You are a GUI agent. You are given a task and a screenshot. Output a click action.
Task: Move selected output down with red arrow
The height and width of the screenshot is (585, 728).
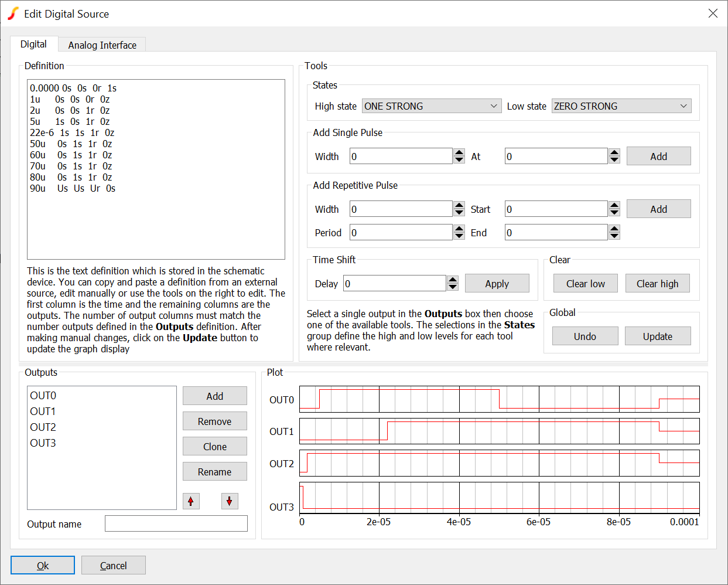(x=230, y=501)
